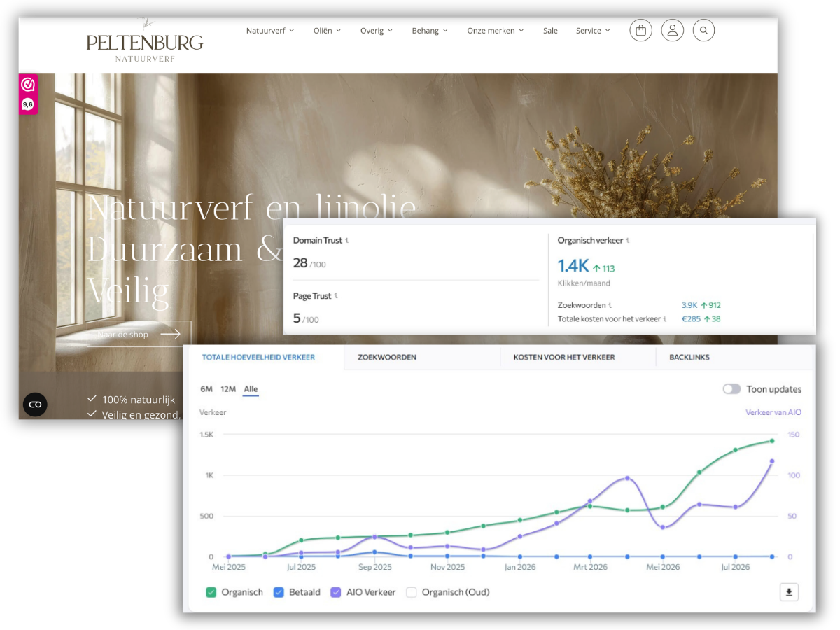Image resolution: width=840 pixels, height=630 pixels.
Task: Open the shopping bag cart icon
Action: pos(640,30)
